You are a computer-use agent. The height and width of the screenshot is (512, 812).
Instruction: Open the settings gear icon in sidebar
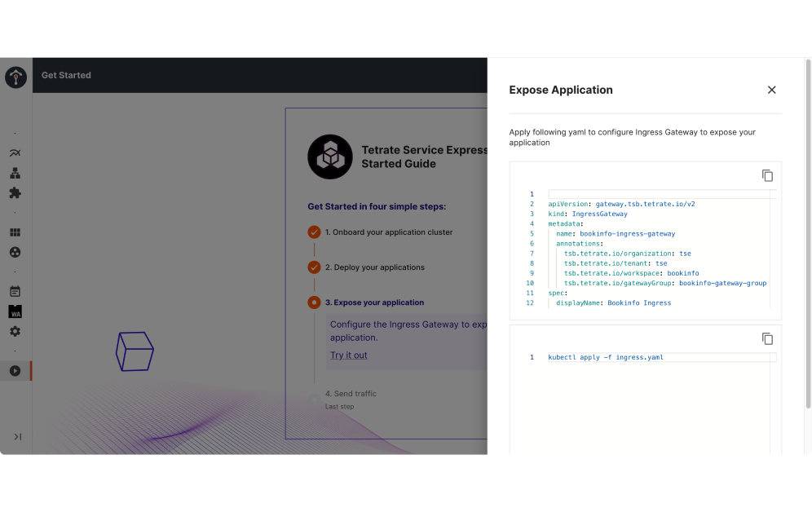coord(15,331)
